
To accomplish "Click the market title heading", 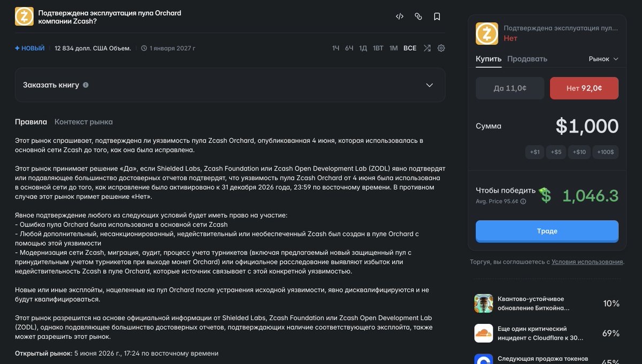I will 110,17.
